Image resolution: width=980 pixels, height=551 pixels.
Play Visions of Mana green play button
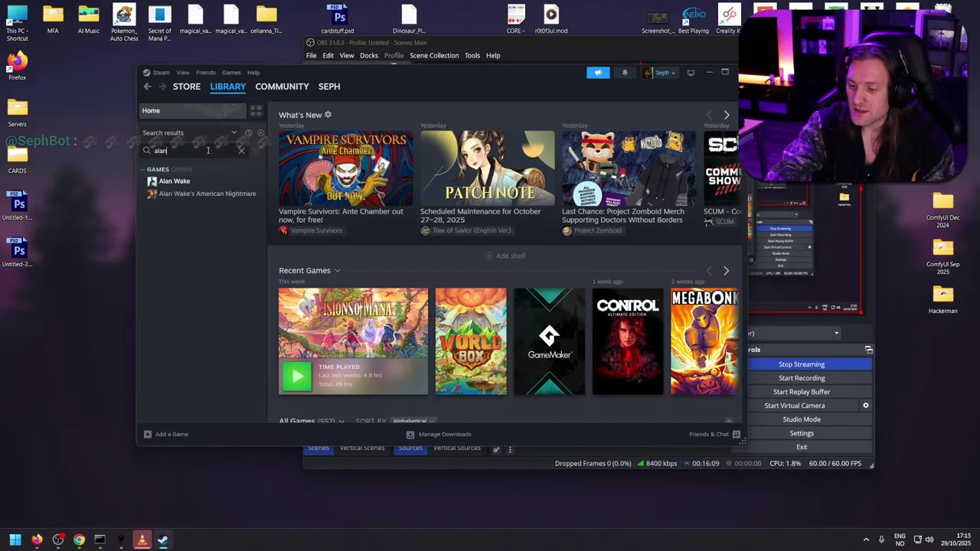point(297,377)
